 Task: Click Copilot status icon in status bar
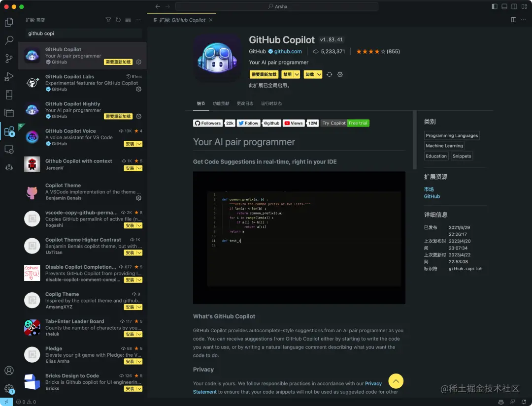501,402
